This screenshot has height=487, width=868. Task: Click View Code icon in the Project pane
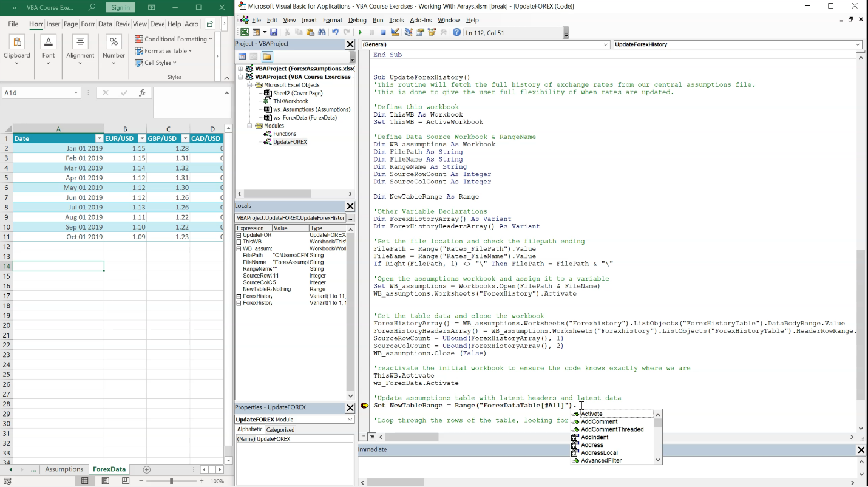pyautogui.click(x=242, y=56)
